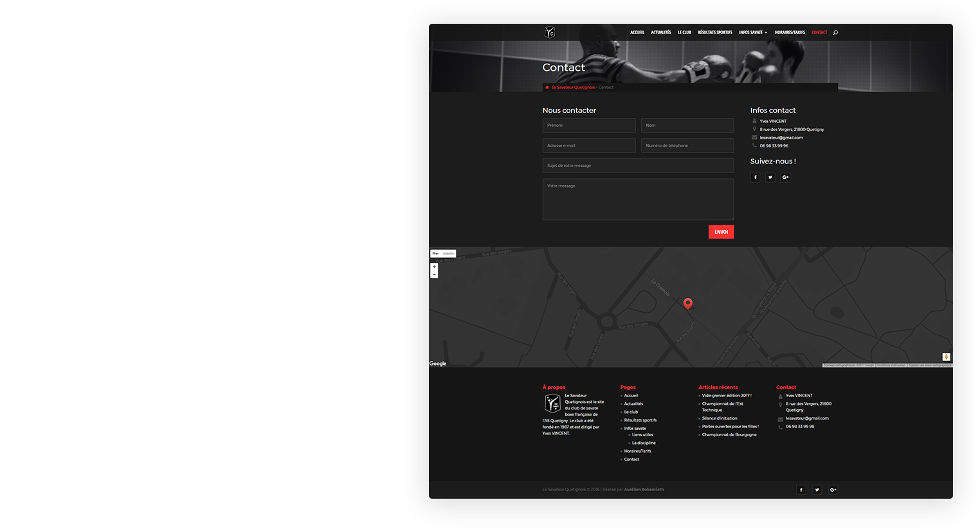Open the Résultats Sportifs menu item

(x=715, y=32)
